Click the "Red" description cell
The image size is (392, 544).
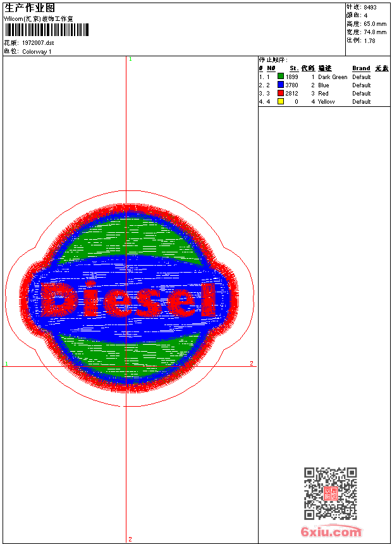click(323, 94)
